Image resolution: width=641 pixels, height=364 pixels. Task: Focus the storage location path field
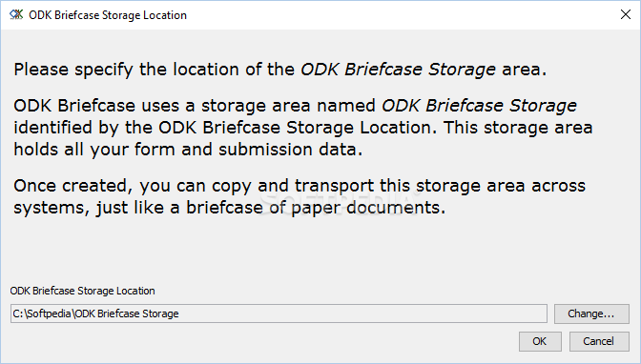pyautogui.click(x=279, y=313)
